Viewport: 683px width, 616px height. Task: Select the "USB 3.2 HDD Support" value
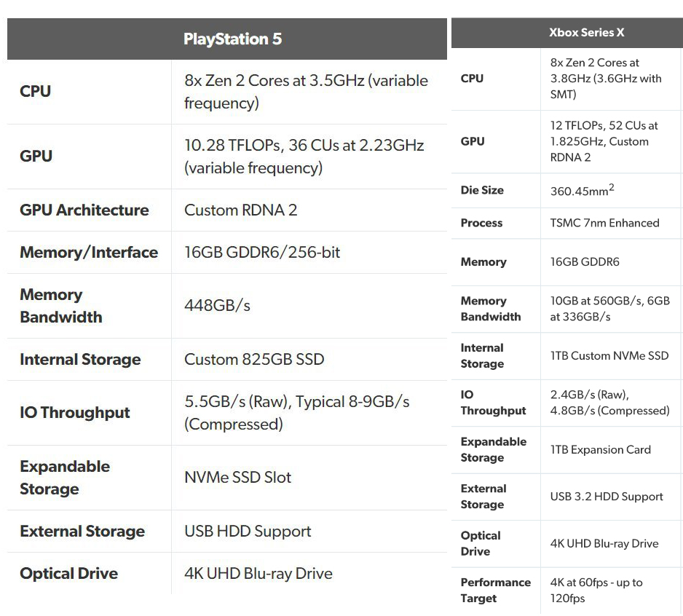click(607, 497)
